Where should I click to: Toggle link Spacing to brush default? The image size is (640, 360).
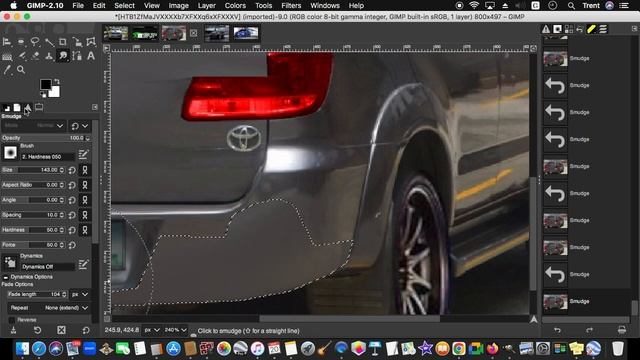pyautogui.click(x=85, y=215)
